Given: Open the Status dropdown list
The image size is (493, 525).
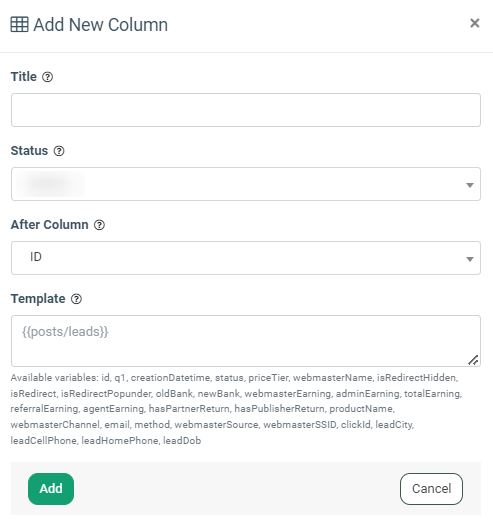Looking at the screenshot, I should coord(246,184).
